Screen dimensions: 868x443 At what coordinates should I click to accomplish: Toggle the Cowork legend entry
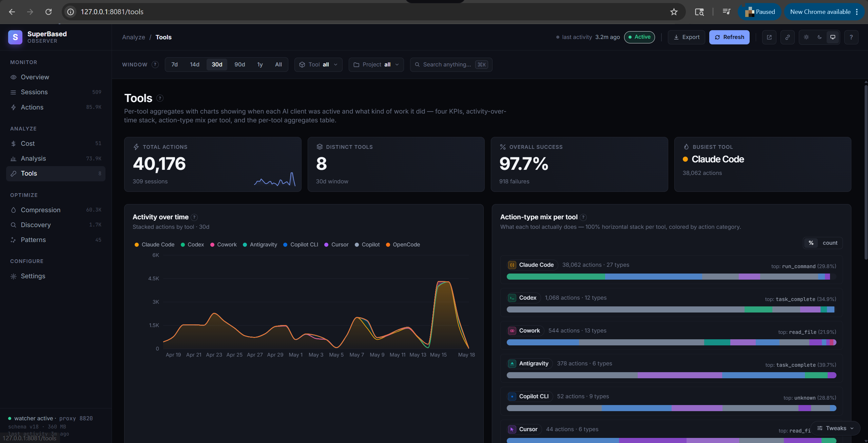pos(223,245)
